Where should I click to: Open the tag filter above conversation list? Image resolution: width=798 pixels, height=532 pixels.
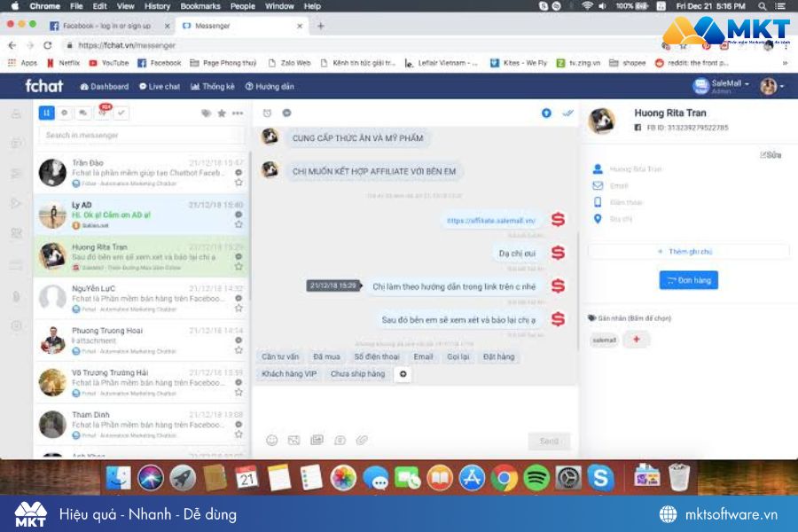206,113
